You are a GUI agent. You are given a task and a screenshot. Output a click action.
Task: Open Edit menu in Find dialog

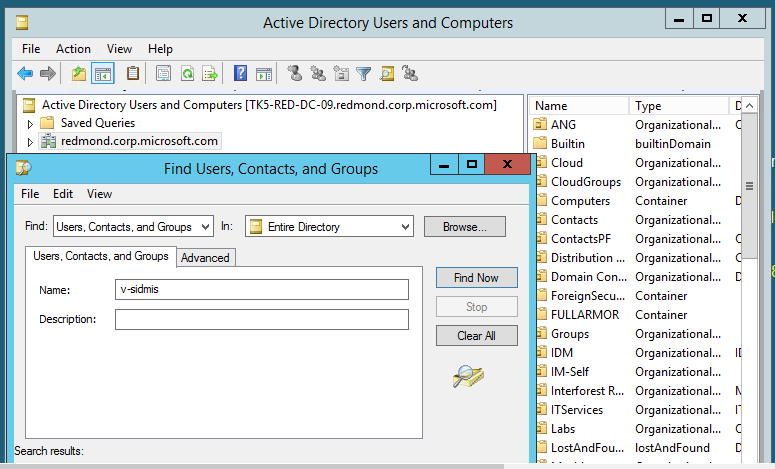(63, 194)
